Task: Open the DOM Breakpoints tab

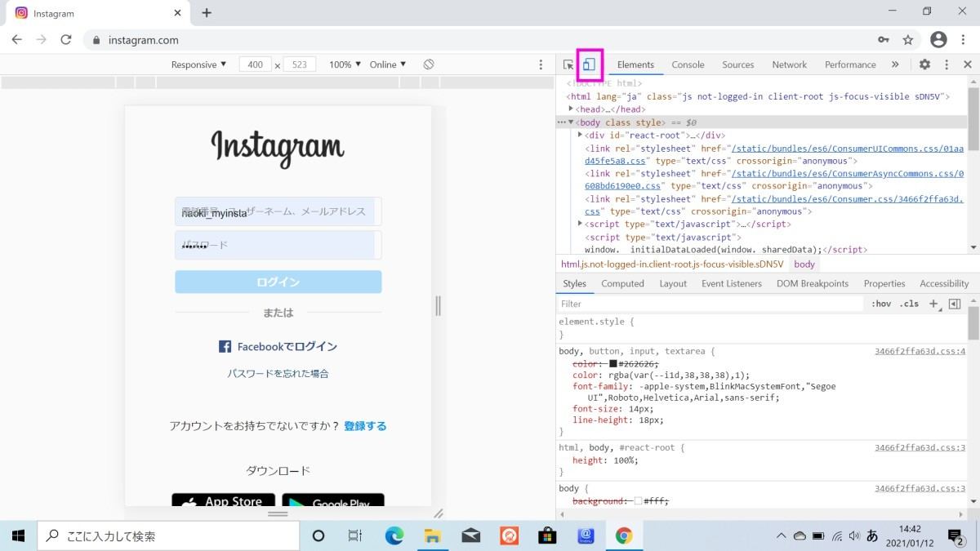Action: (x=813, y=283)
